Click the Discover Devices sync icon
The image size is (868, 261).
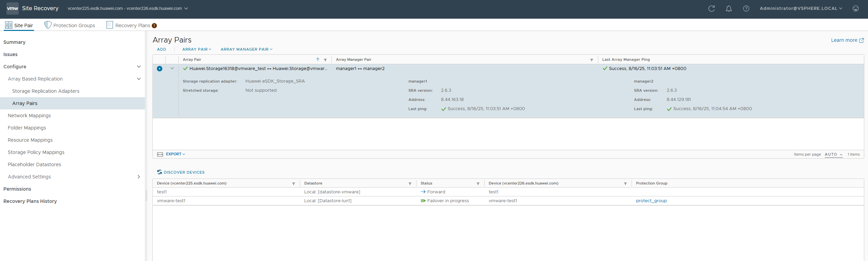coord(160,172)
